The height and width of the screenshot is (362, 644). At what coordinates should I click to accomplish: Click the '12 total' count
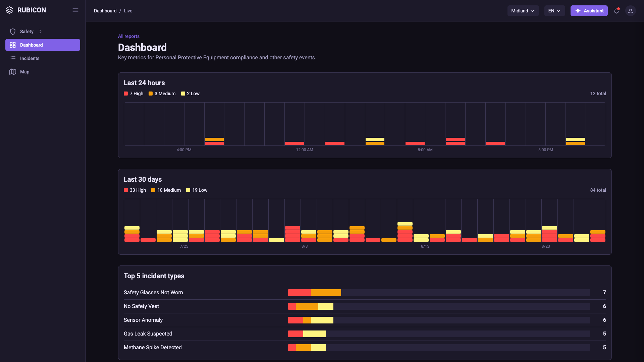click(598, 94)
